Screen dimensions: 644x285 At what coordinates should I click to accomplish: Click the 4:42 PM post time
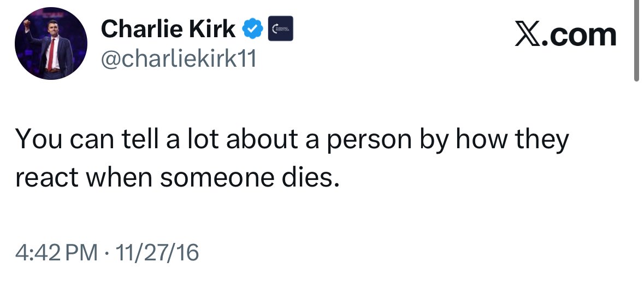[57, 253]
